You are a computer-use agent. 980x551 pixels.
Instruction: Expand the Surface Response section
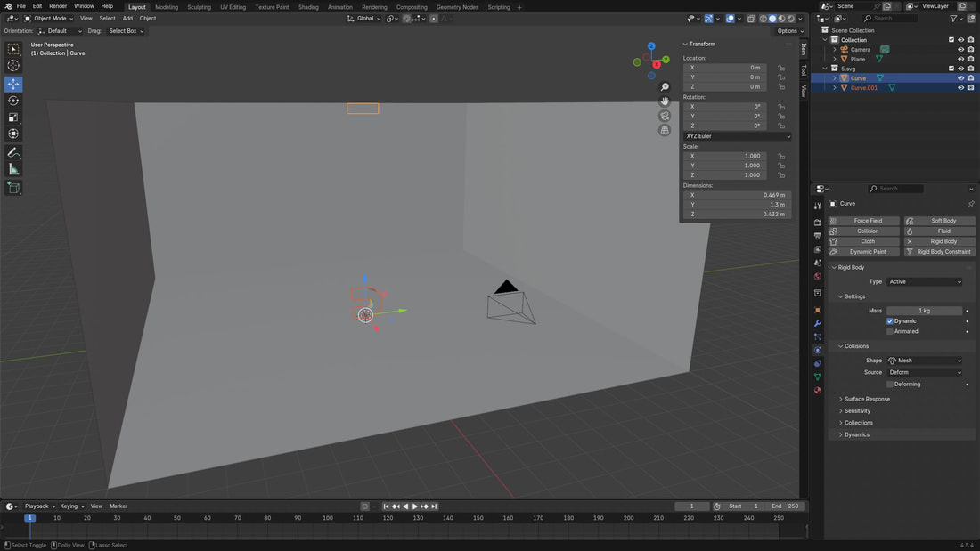866,399
